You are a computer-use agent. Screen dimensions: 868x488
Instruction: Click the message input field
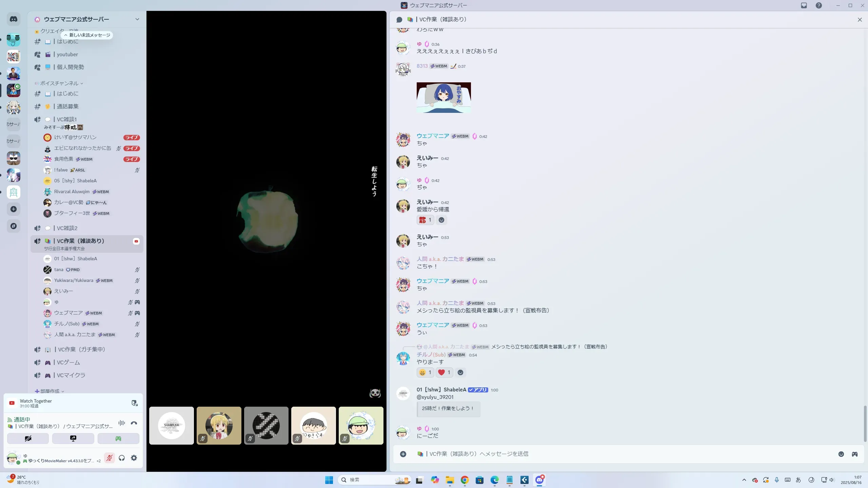(x=610, y=454)
